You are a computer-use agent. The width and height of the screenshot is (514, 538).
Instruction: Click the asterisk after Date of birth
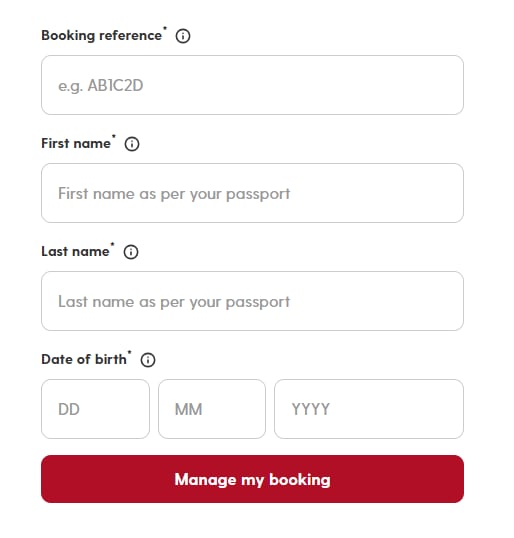pos(129,352)
